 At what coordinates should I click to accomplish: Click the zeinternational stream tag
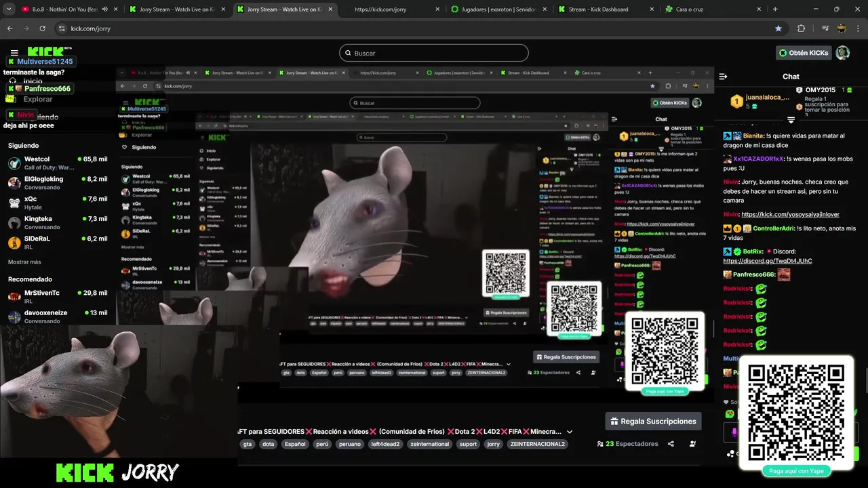click(x=429, y=444)
